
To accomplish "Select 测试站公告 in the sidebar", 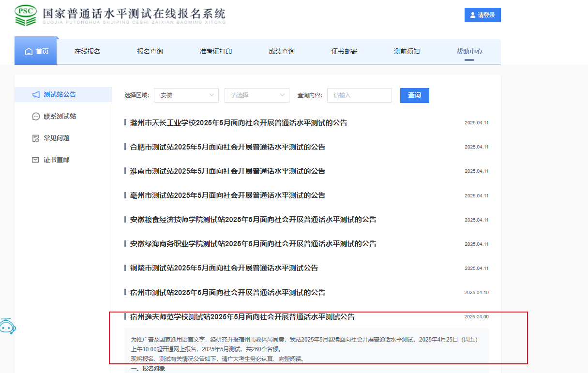I will [x=63, y=95].
